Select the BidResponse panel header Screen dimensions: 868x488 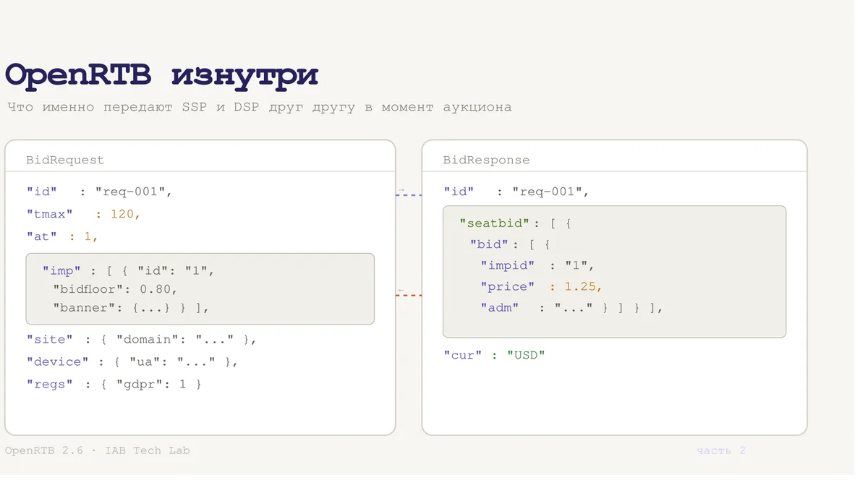tap(486, 160)
